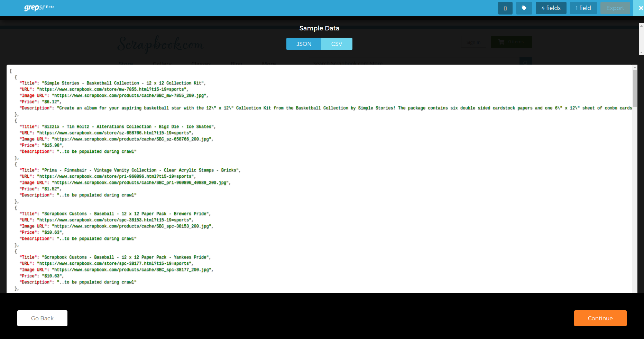Switch to the CSV tab
644x339 pixels.
(337, 44)
